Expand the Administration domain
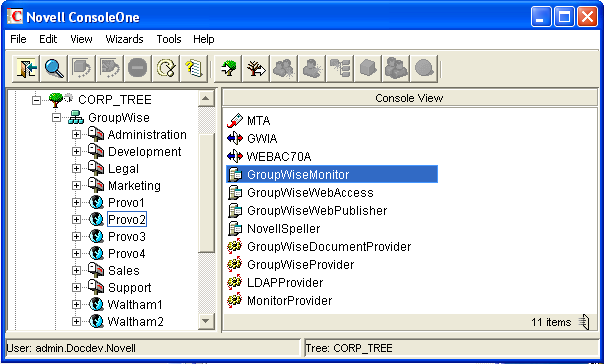 (76, 134)
